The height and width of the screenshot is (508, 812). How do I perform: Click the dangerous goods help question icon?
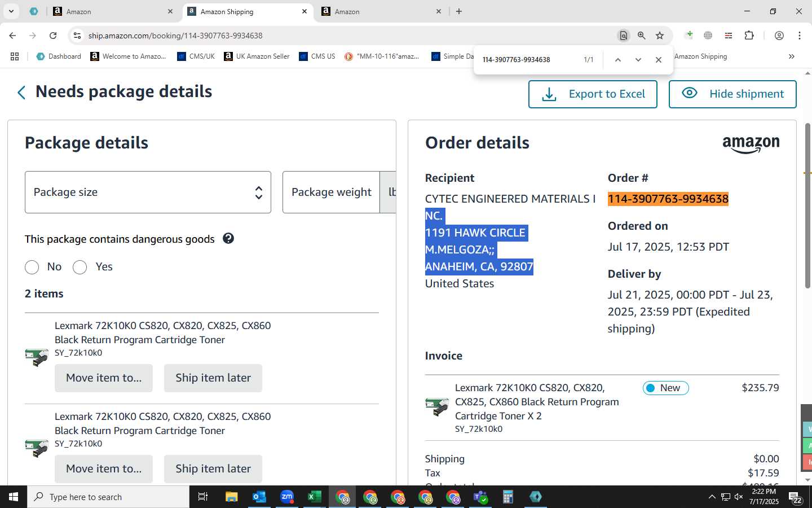(228, 238)
